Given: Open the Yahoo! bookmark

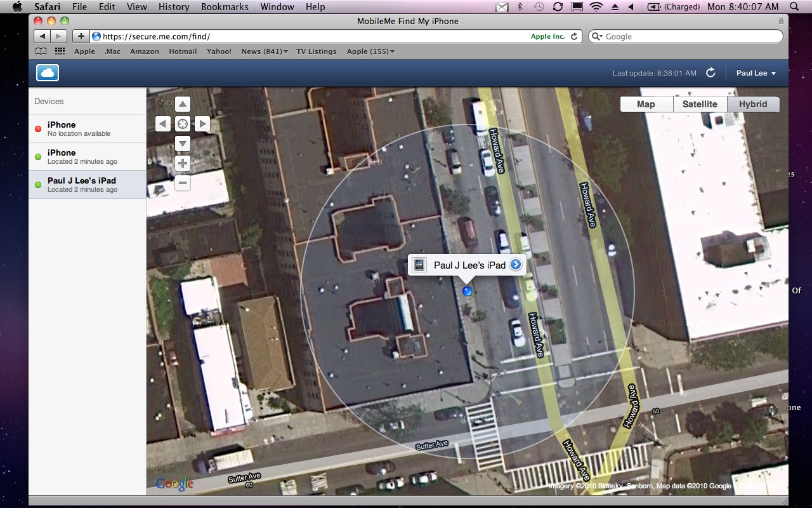Looking at the screenshot, I should [x=219, y=51].
